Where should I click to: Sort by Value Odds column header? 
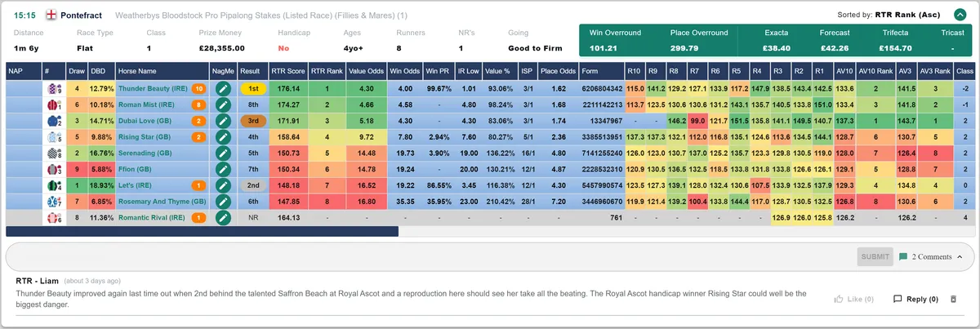[x=366, y=71]
